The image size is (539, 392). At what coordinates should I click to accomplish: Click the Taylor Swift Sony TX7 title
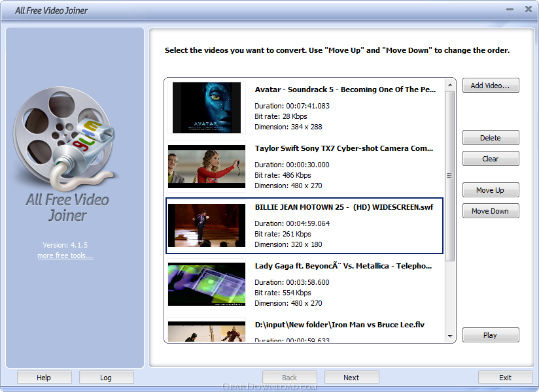(344, 148)
